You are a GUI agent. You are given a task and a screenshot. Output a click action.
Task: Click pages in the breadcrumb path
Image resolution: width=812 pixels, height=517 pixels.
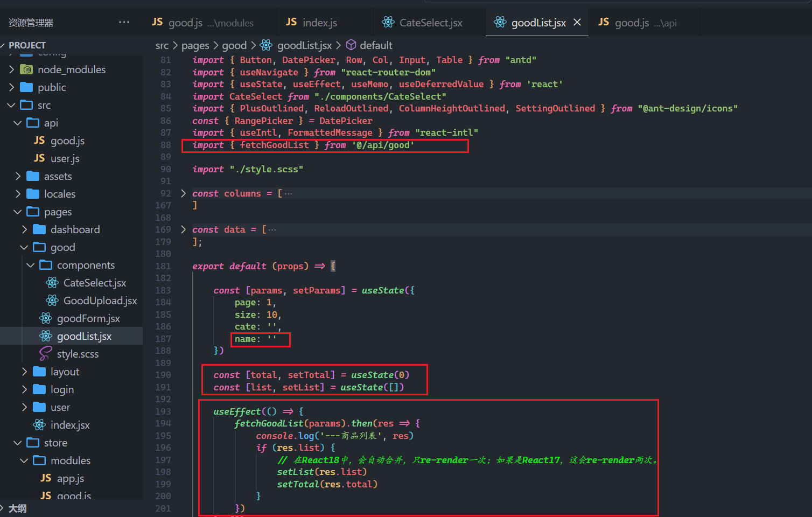pyautogui.click(x=195, y=45)
